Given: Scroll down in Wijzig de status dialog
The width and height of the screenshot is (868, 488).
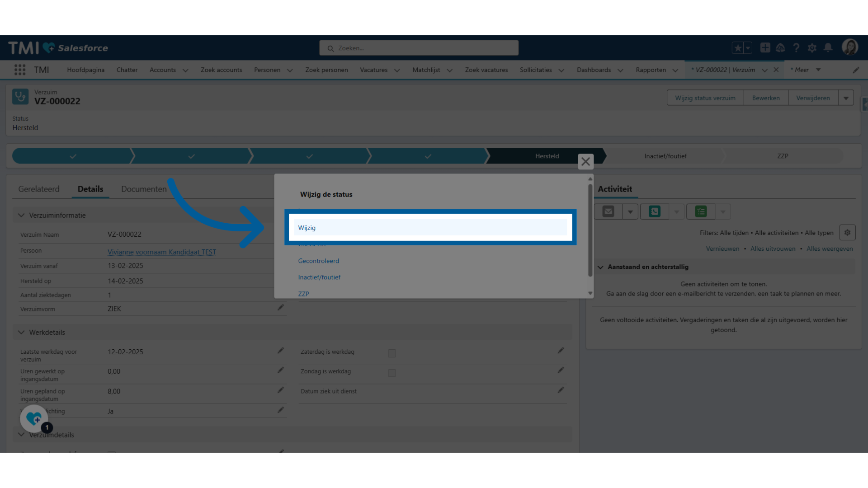Looking at the screenshot, I should pos(590,293).
